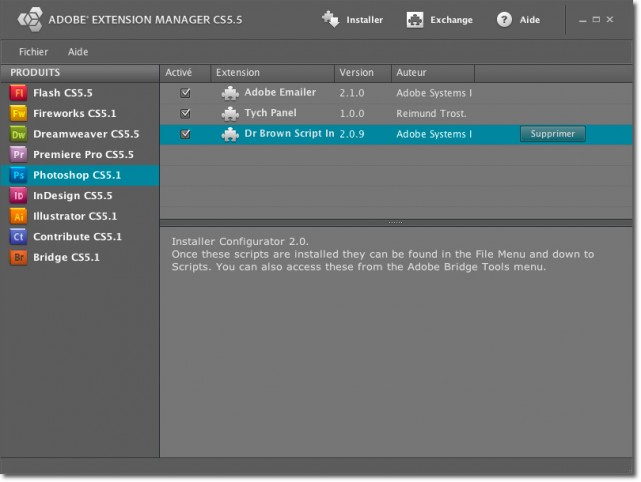Click version 1.0.0 cell

coord(352,114)
